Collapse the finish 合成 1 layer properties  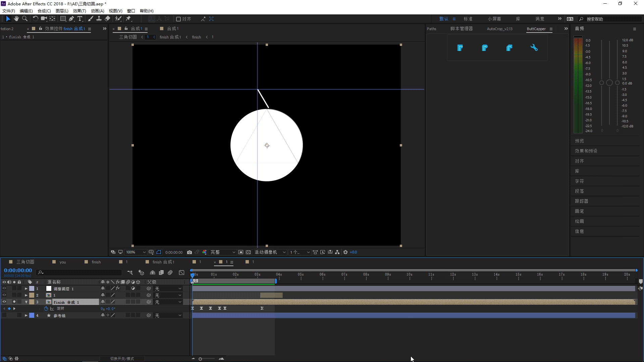pyautogui.click(x=26, y=302)
